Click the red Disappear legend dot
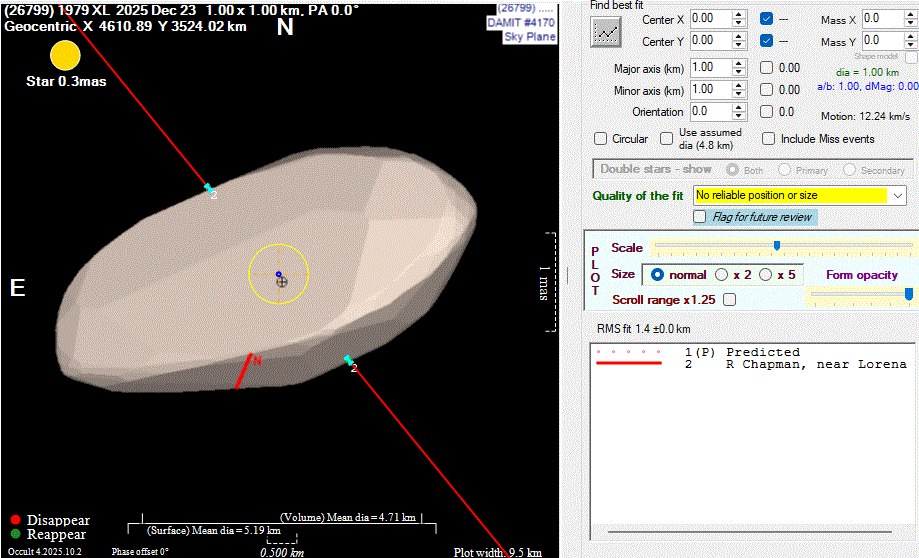This screenshot has height=558, width=919. (x=16, y=520)
